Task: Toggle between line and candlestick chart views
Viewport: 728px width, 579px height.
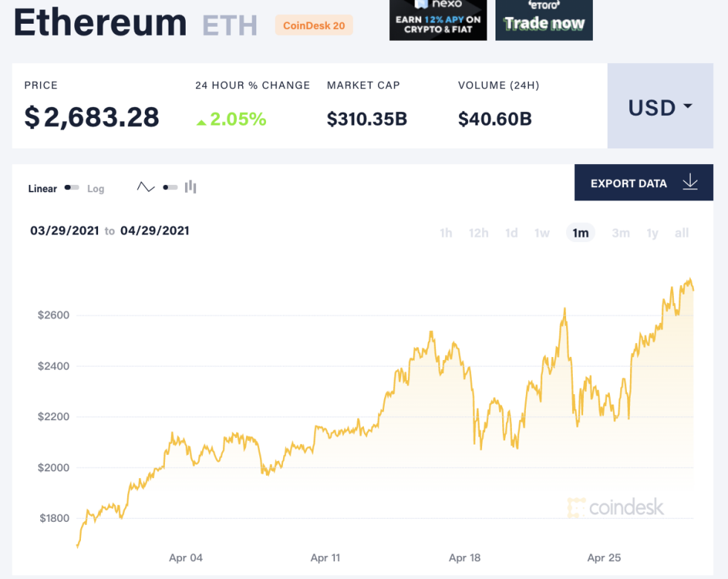Action: point(169,187)
